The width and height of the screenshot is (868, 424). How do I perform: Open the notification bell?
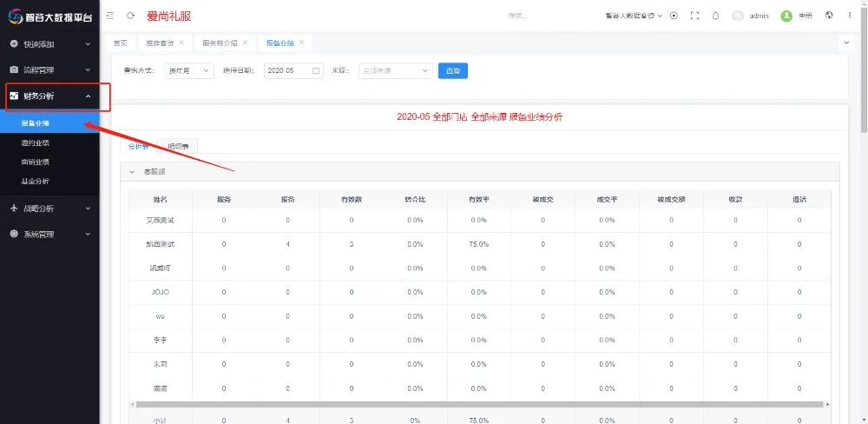point(715,16)
